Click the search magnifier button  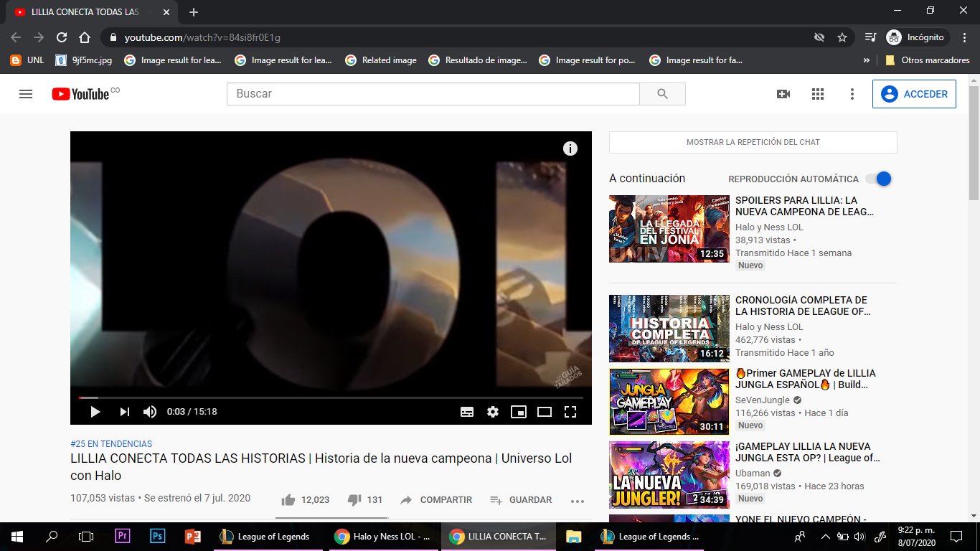662,94
